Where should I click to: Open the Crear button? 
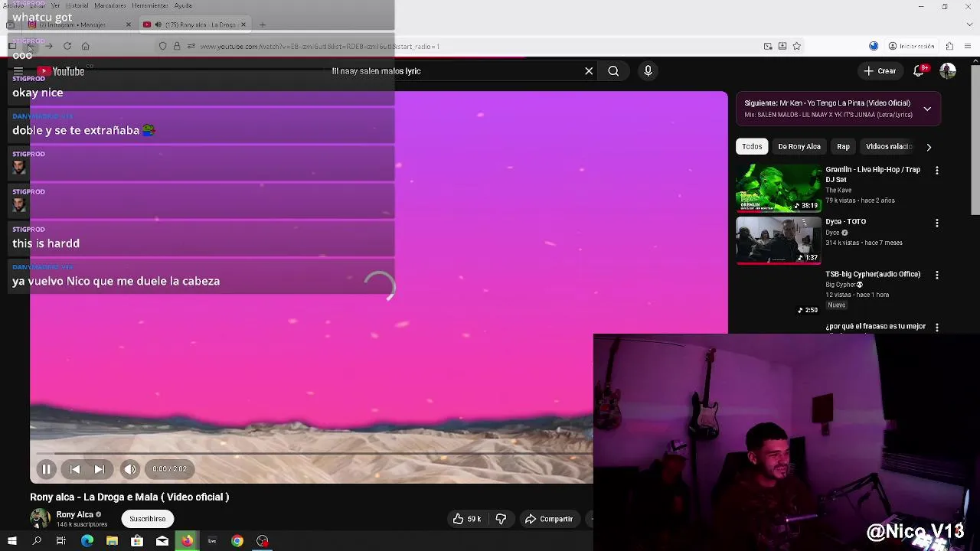[880, 71]
